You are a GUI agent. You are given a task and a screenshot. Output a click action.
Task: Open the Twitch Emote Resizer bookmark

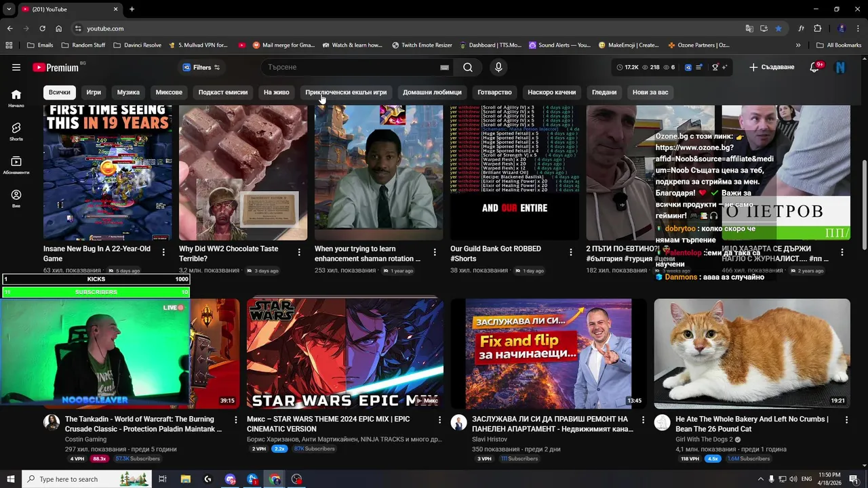click(422, 45)
